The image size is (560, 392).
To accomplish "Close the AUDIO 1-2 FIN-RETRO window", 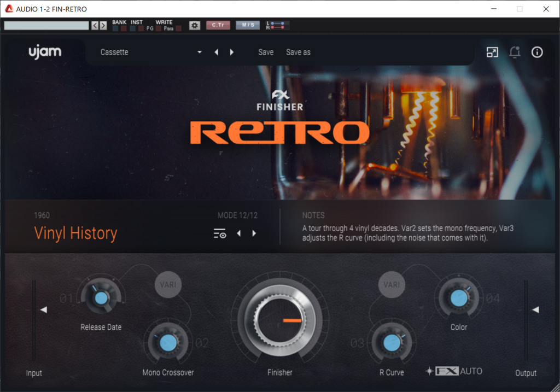I will click(x=546, y=9).
